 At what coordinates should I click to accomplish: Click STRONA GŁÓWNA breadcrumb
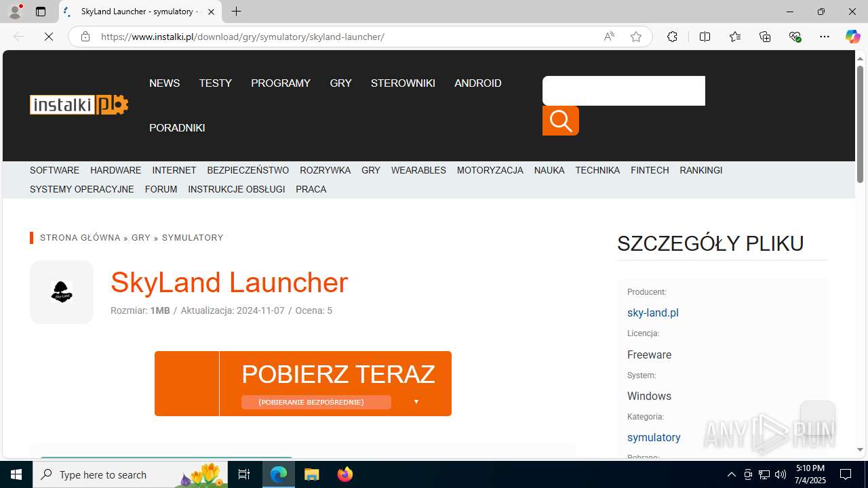point(80,238)
